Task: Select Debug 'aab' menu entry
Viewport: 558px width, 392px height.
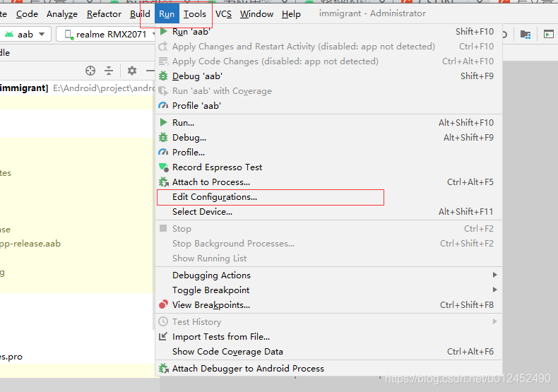Action: [328, 76]
